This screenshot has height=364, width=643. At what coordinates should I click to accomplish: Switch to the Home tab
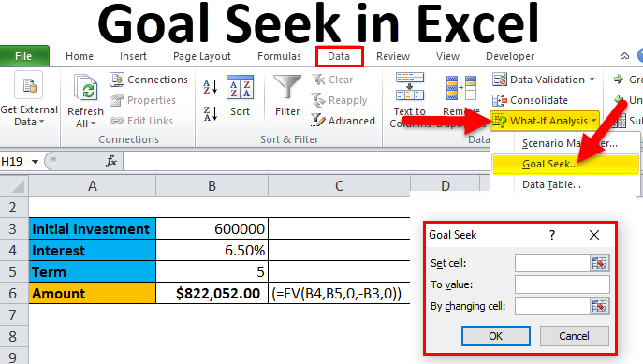80,56
